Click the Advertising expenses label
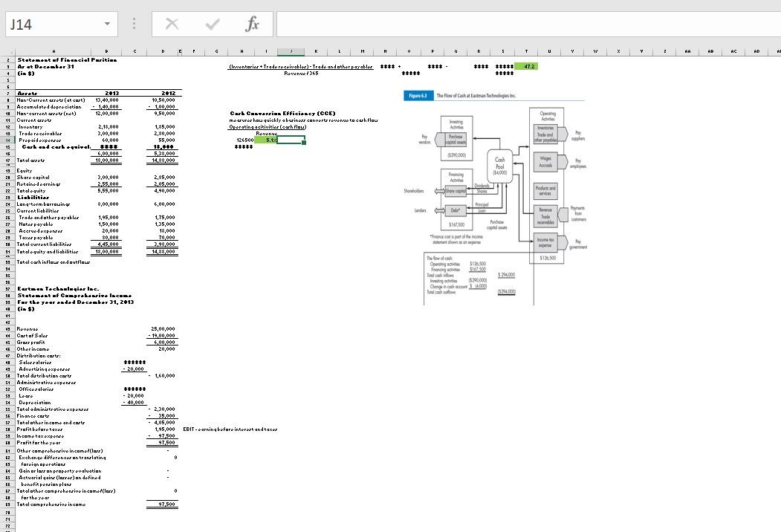This screenshot has height=532, width=781. pyautogui.click(x=45, y=369)
